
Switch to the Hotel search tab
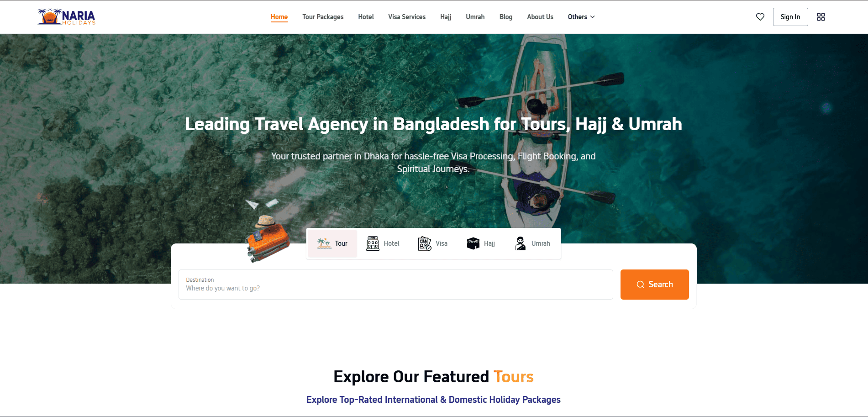[x=383, y=243]
